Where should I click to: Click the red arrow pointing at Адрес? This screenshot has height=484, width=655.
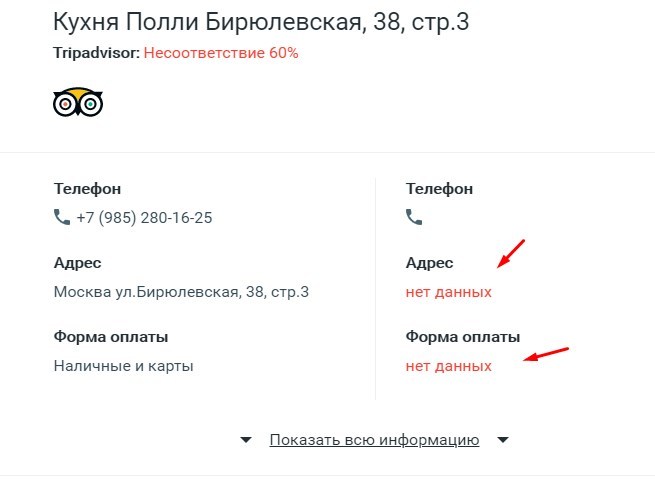pyautogui.click(x=512, y=254)
